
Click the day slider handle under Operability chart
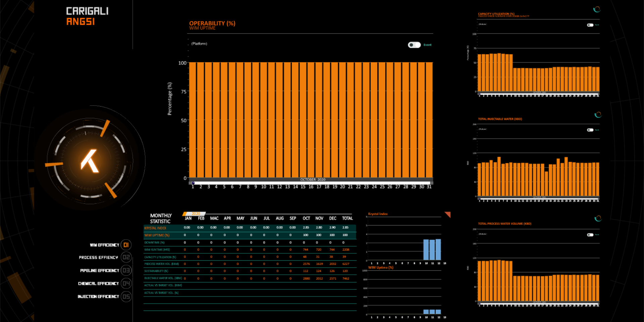point(193,183)
